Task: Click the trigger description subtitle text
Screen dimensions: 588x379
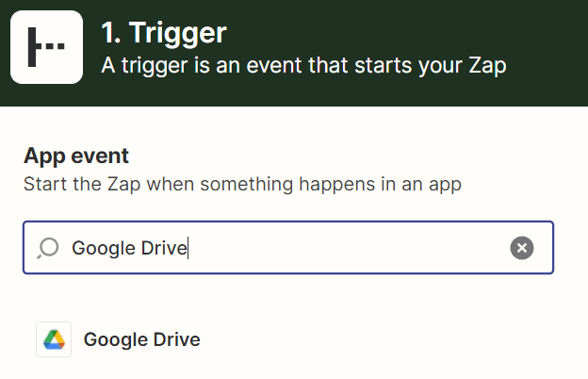Action: tap(303, 66)
